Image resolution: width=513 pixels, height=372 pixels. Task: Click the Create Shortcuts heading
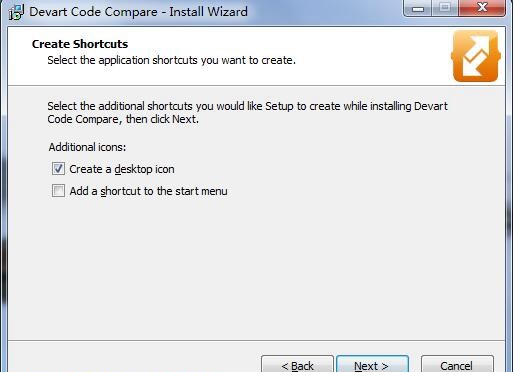point(80,44)
